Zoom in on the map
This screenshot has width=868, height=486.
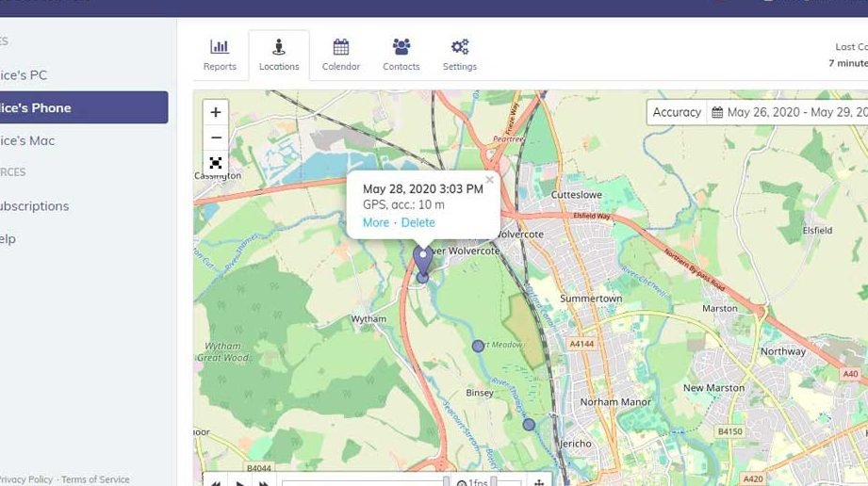[x=216, y=112]
